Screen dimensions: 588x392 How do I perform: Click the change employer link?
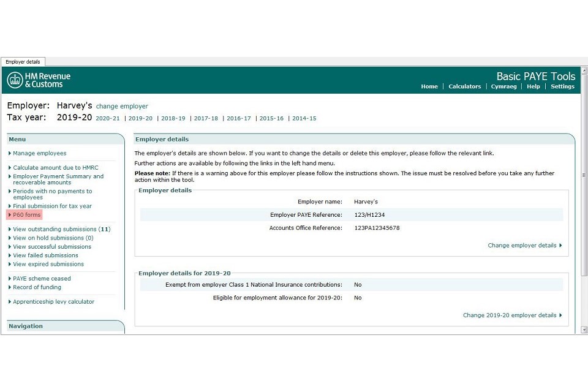tap(122, 106)
